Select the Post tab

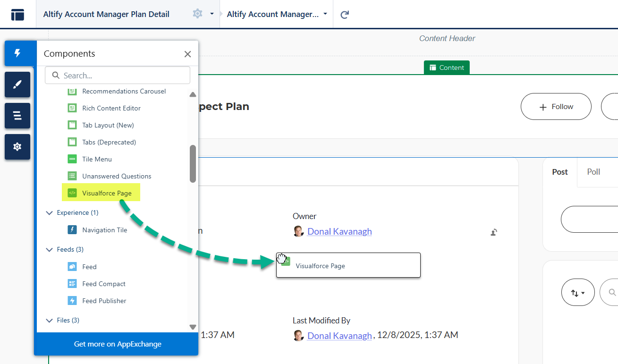point(560,172)
